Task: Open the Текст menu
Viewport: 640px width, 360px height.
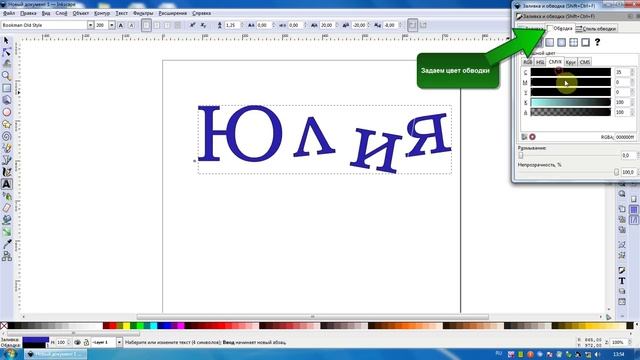Action: click(122, 13)
